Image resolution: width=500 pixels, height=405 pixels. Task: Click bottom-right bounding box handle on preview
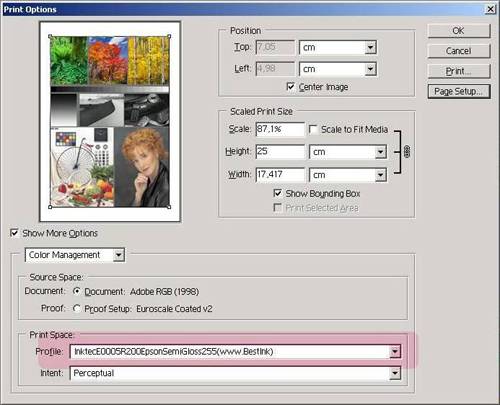coord(169,207)
